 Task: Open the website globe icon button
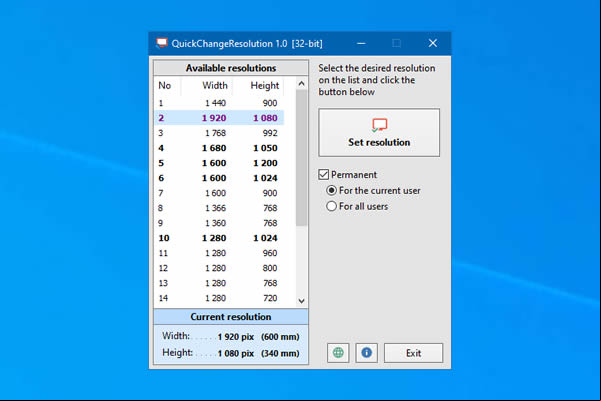pos(338,353)
